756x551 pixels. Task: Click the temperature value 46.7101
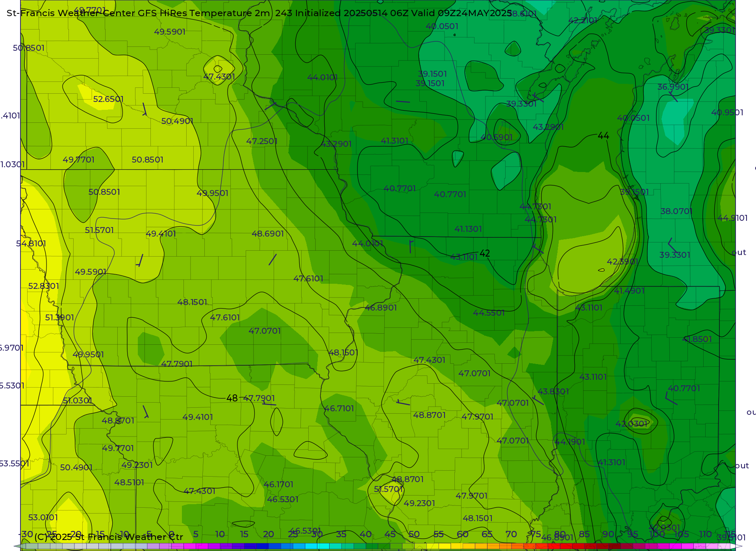(x=339, y=409)
